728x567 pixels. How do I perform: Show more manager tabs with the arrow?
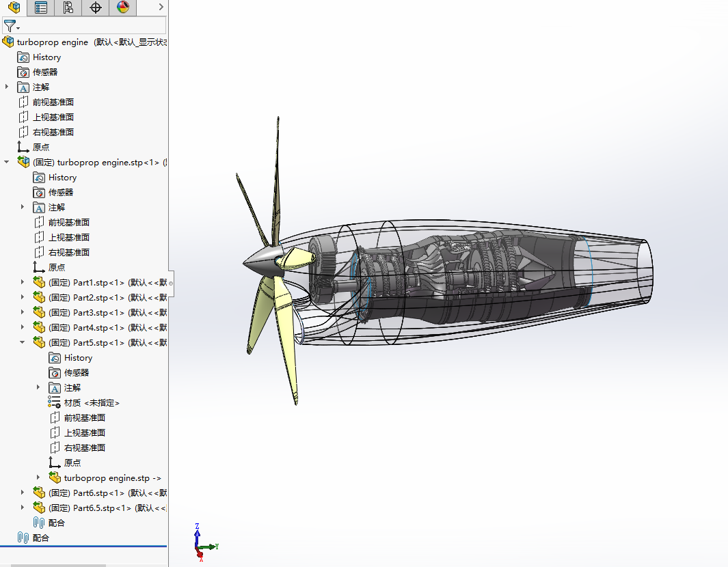(161, 7)
